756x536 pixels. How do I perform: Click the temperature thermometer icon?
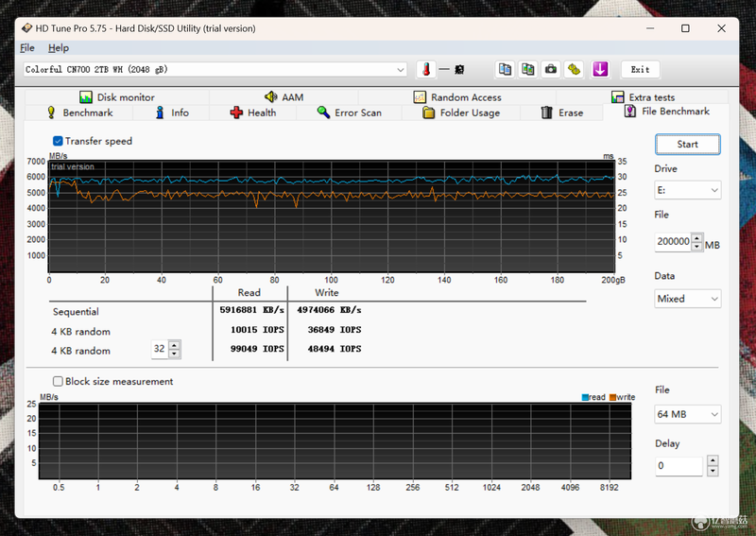coord(426,69)
